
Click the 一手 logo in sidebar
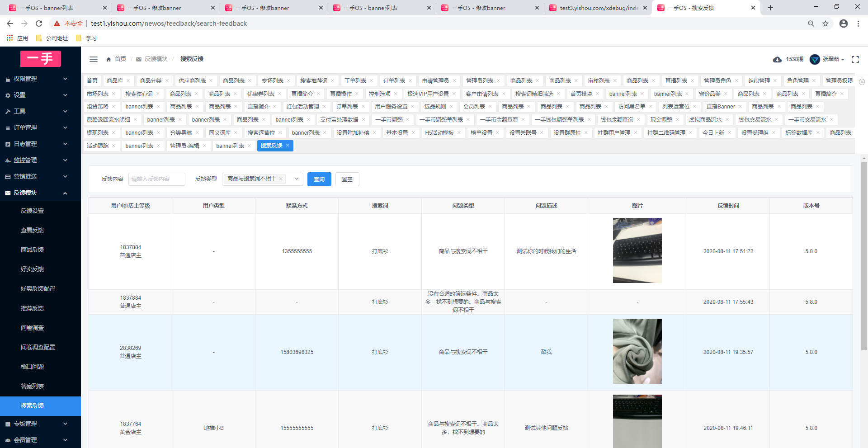(x=41, y=59)
